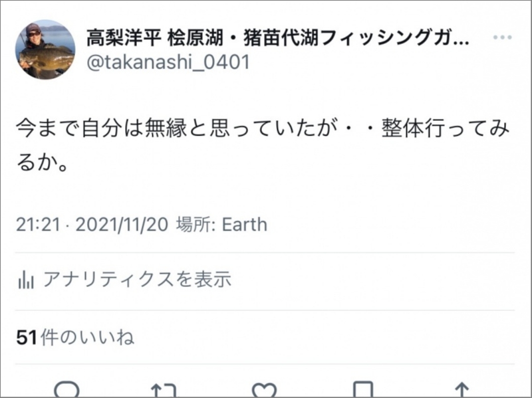Click the 件のいいね label

(x=87, y=338)
